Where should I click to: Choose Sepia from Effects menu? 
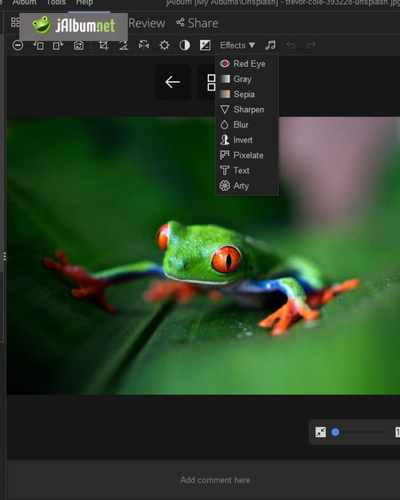click(x=247, y=94)
